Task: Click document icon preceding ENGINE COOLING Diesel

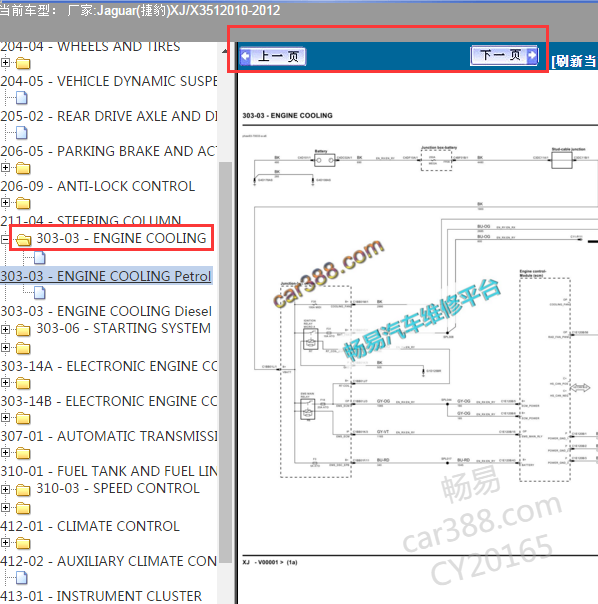Action: point(40,293)
